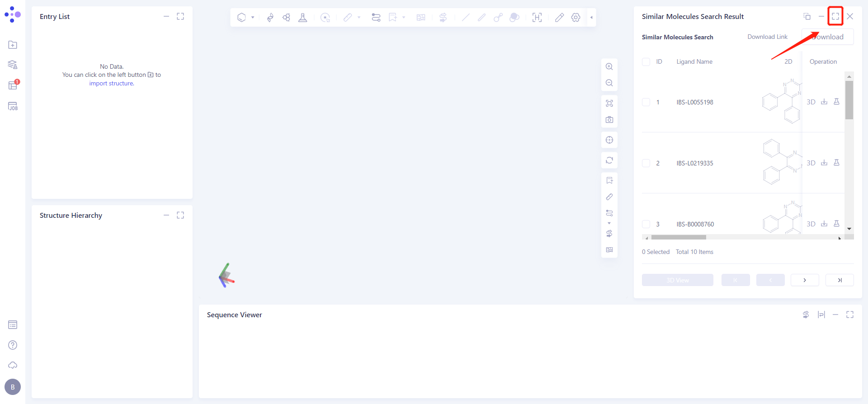Viewport: 868px width, 404px height.
Task: Click 3D for IBS-L0055198 row
Action: pyautogui.click(x=811, y=102)
